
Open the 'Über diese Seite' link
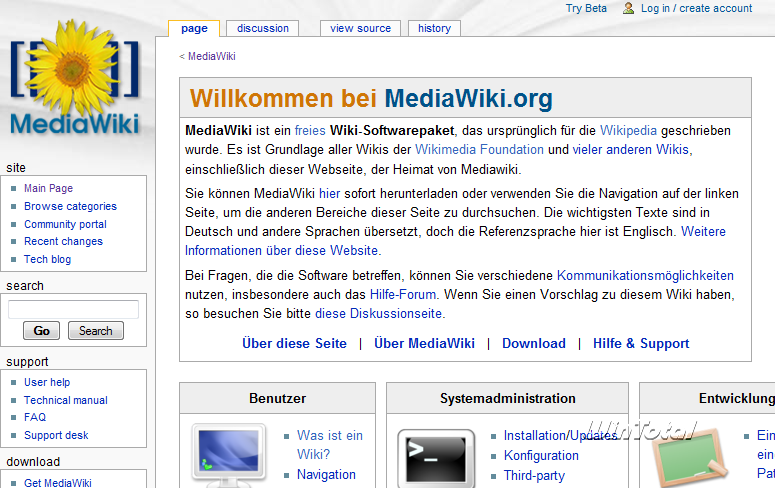(295, 343)
